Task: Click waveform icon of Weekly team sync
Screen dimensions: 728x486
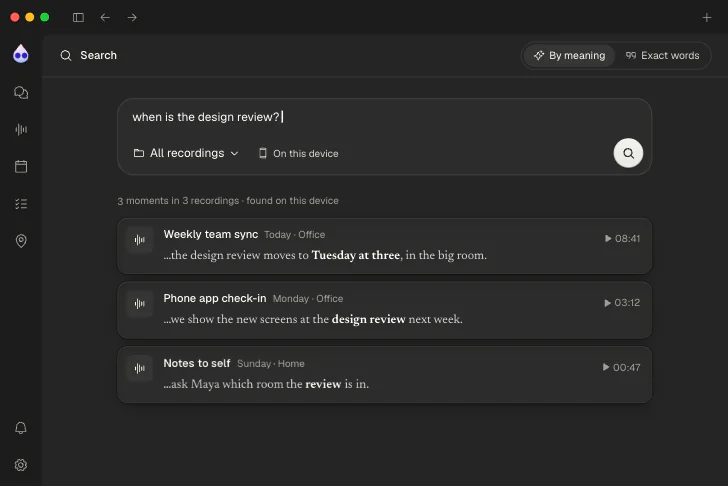Action: (140, 240)
